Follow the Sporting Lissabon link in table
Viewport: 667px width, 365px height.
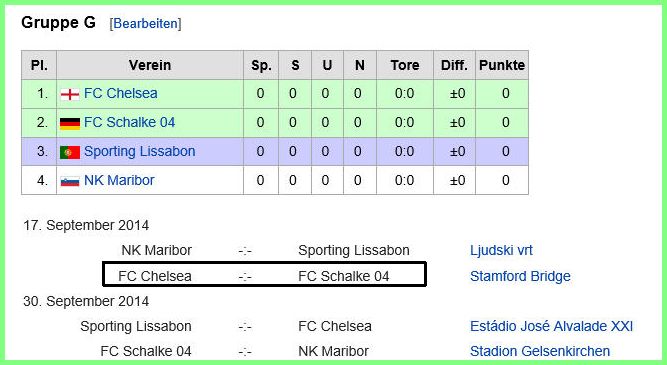(x=140, y=151)
